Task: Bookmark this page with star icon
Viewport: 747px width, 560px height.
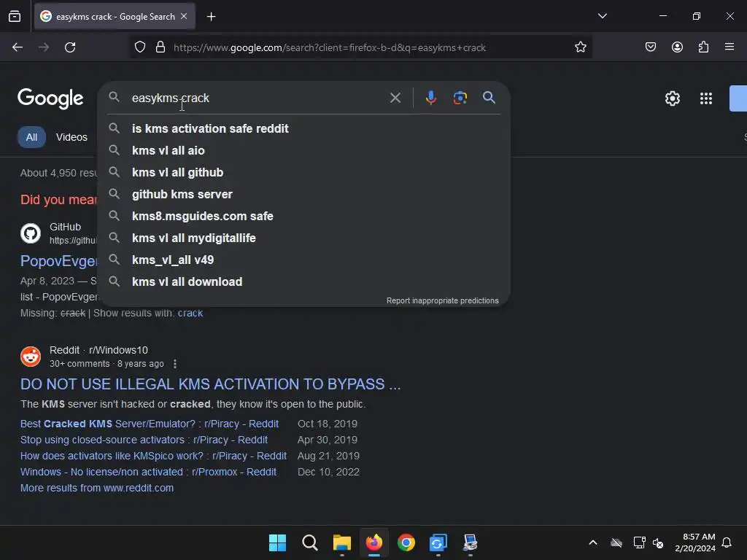Action: [x=580, y=47]
